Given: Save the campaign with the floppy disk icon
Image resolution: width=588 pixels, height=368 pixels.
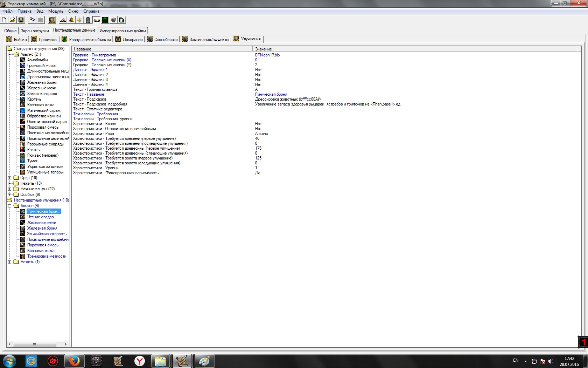Looking at the screenshot, I should point(21,20).
